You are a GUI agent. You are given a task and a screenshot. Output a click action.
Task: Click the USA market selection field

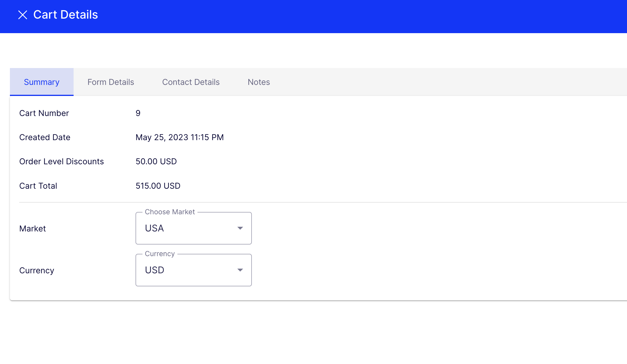point(186,228)
